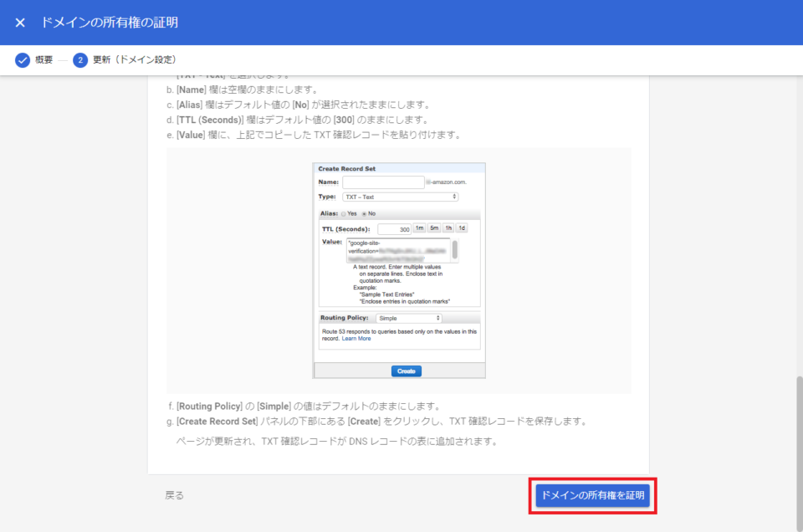The image size is (803, 532).
Task: Click the Name input field
Action: [x=382, y=182]
